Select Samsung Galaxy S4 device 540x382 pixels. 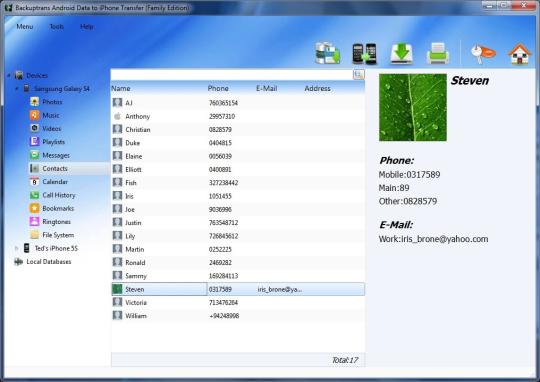pos(62,89)
